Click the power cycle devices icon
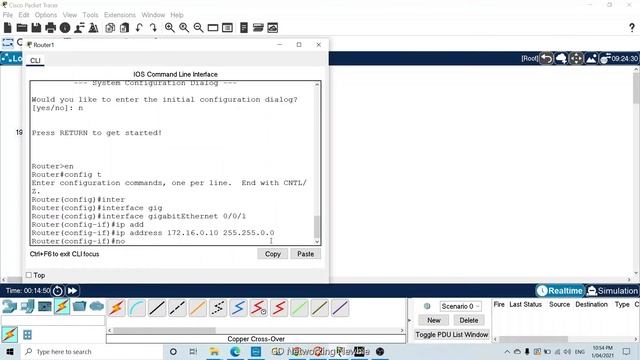The width and height of the screenshot is (640, 360). coord(58,291)
